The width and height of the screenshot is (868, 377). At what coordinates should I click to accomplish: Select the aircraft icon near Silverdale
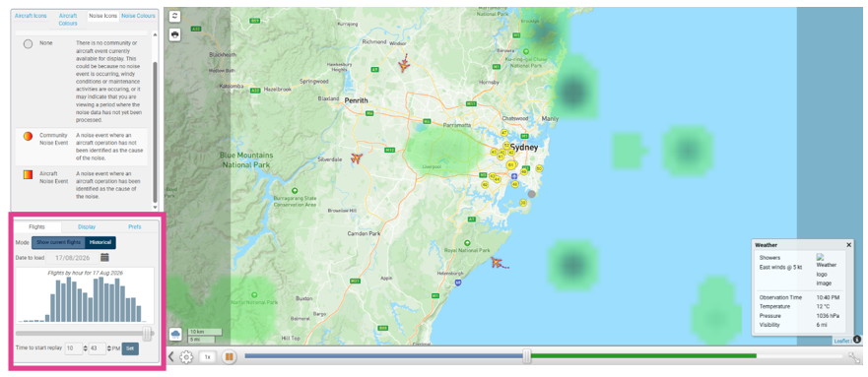pos(357,158)
